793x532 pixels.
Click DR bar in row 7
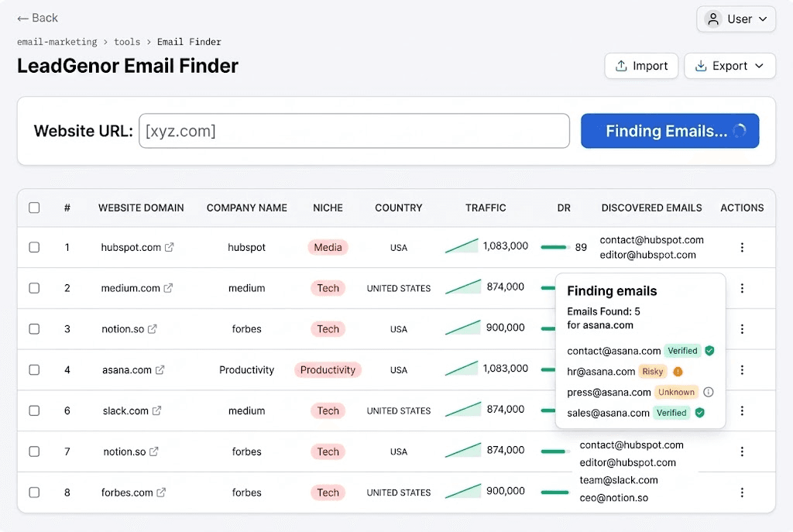click(555, 451)
